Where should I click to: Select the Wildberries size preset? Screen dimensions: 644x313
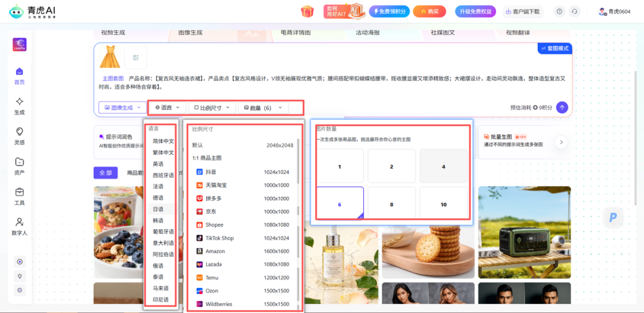[243, 304]
